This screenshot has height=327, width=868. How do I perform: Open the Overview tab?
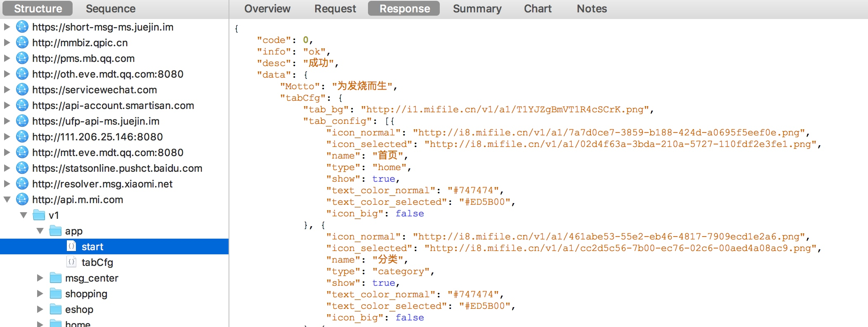point(267,9)
